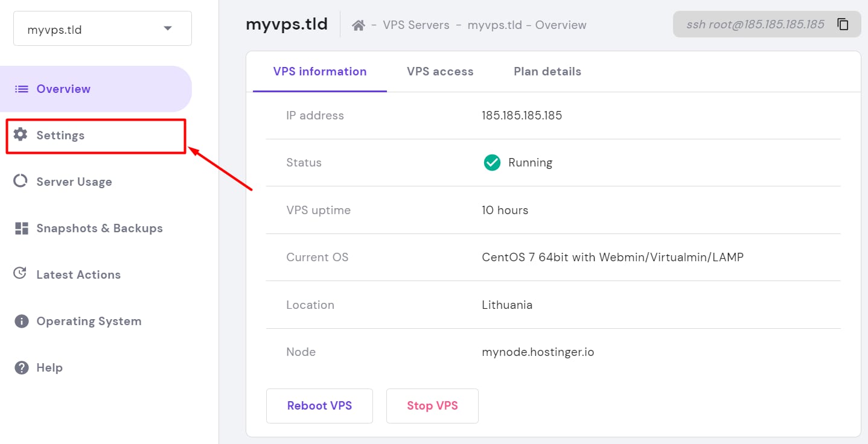
Task: Copy the SSH command using copy icon
Action: 843,25
